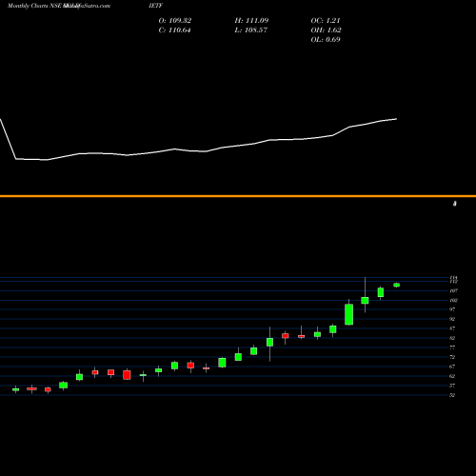Click the open price value O: 109.32

click(175, 21)
